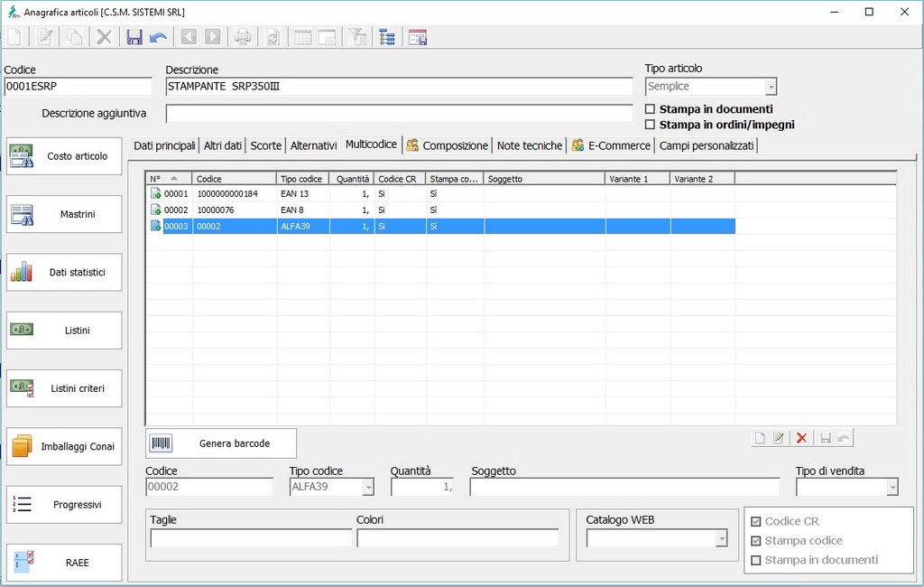Click the Genera barcode button
Screen dimensions: 924x587
(x=221, y=443)
